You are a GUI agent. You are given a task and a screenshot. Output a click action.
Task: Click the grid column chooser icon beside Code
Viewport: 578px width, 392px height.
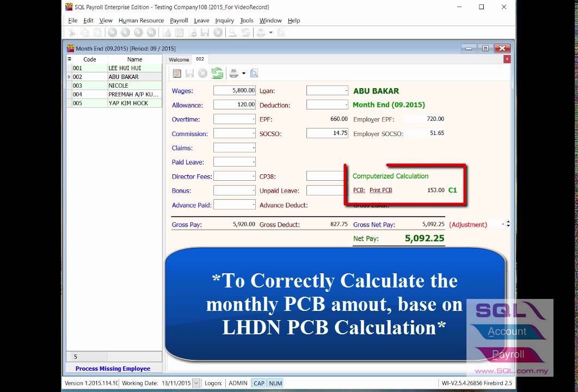coord(69,59)
